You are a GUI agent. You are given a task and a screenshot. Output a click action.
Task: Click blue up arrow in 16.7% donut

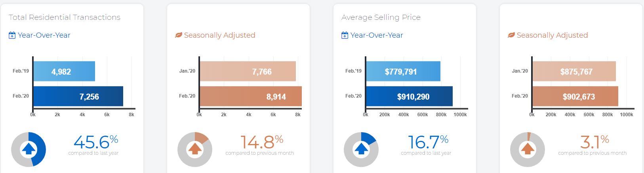[x=361, y=149]
